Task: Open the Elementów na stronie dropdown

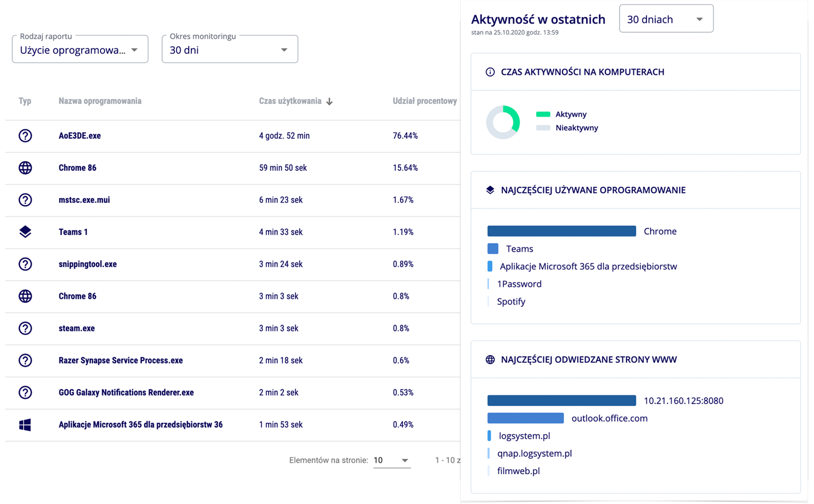Action: tap(392, 461)
